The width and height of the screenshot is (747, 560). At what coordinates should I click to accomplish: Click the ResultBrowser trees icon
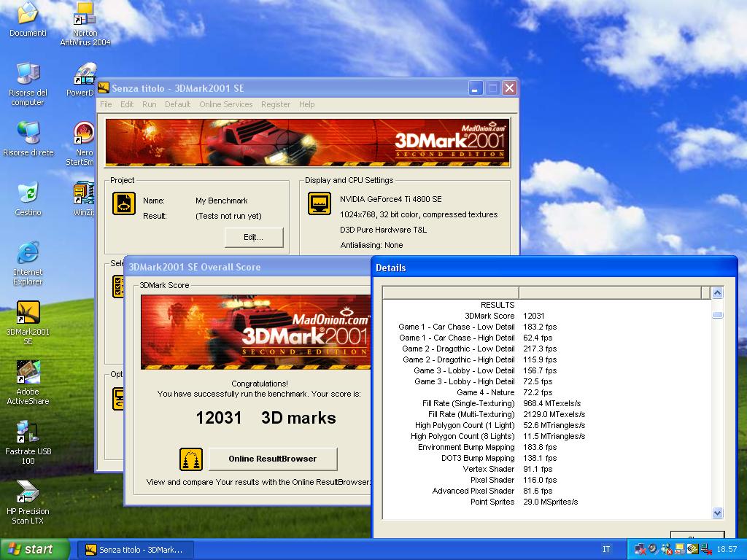point(191,459)
